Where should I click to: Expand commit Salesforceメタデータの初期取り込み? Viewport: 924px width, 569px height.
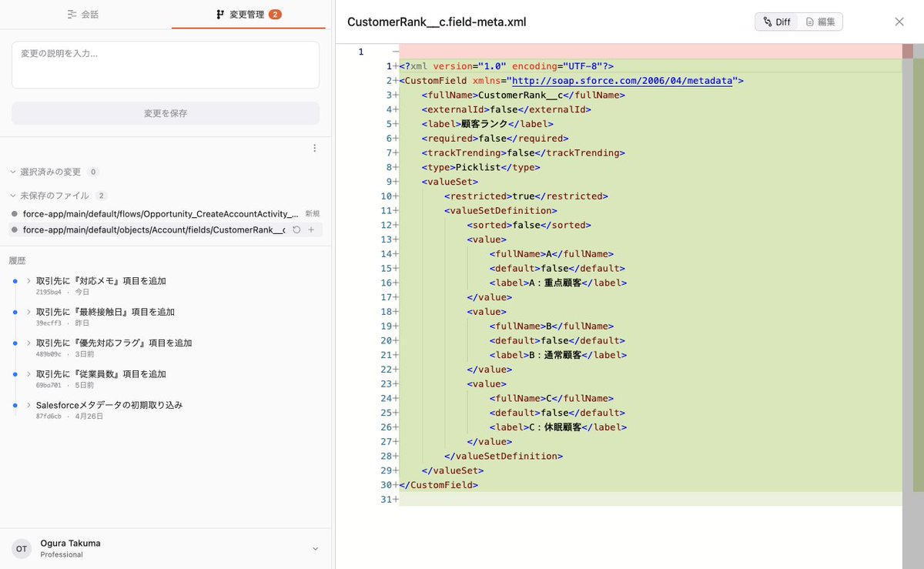tap(28, 404)
